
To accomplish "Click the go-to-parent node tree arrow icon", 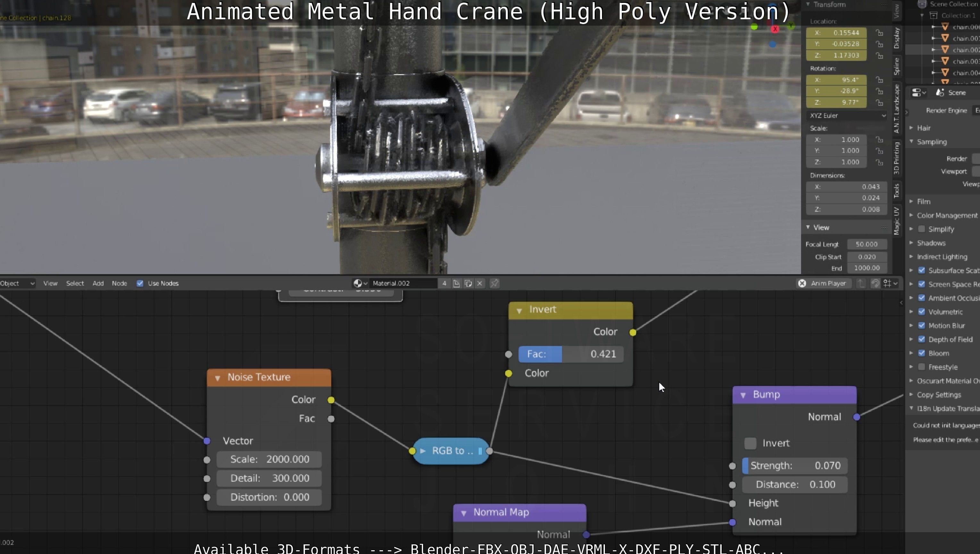I will (x=861, y=283).
